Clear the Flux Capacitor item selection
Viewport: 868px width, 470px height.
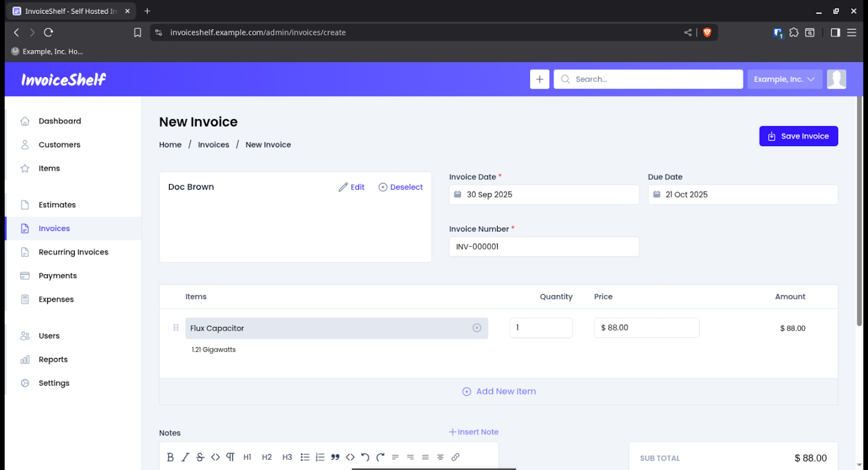476,328
